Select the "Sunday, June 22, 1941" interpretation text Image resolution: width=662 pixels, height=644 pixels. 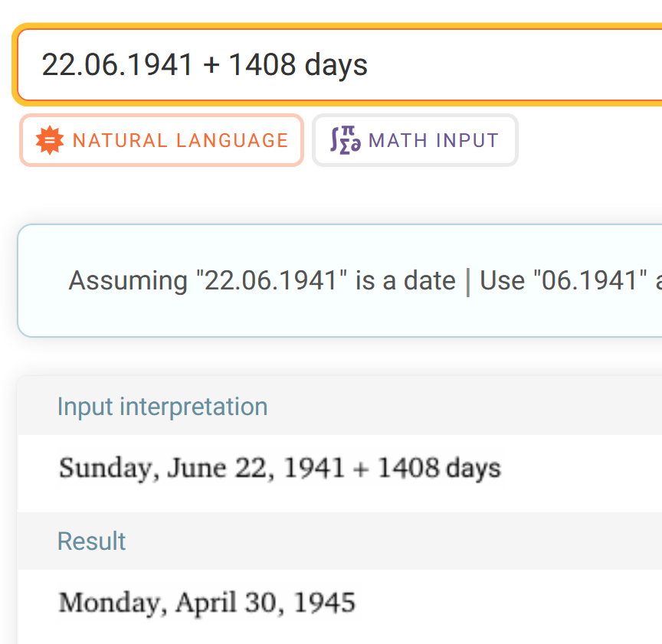click(x=202, y=468)
